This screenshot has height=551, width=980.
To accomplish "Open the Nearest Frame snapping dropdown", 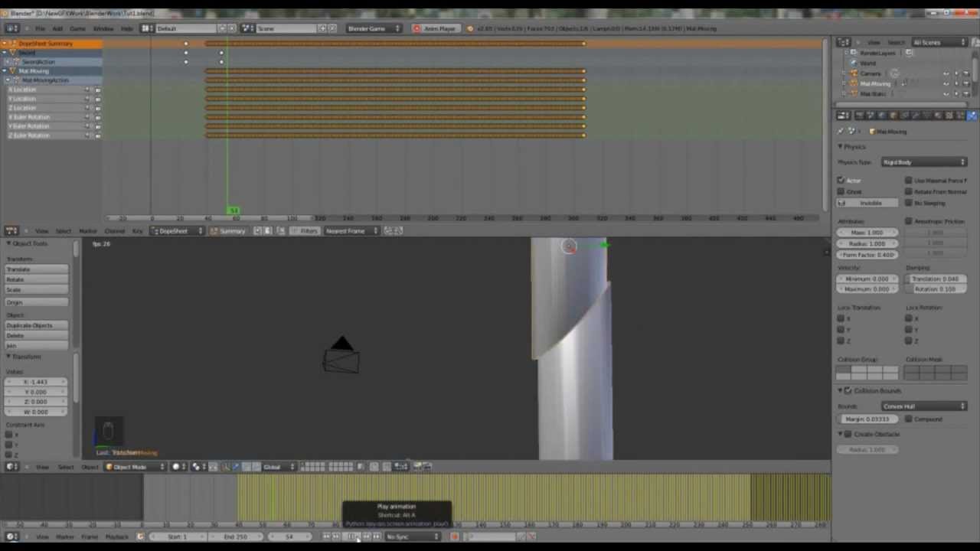I will click(x=351, y=230).
